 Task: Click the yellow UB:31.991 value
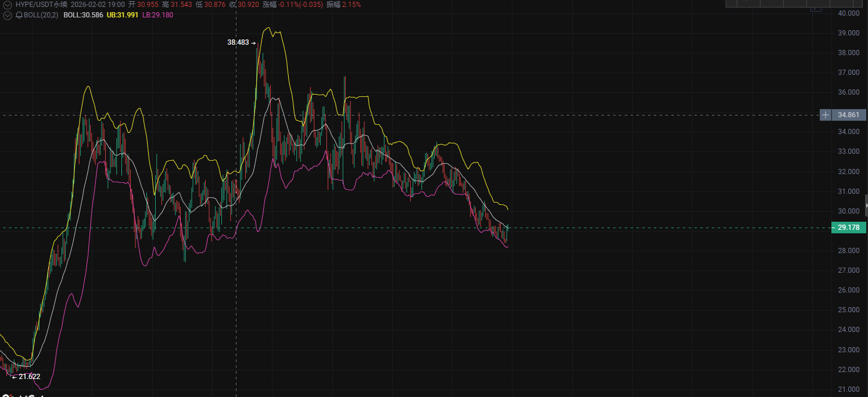[123, 15]
